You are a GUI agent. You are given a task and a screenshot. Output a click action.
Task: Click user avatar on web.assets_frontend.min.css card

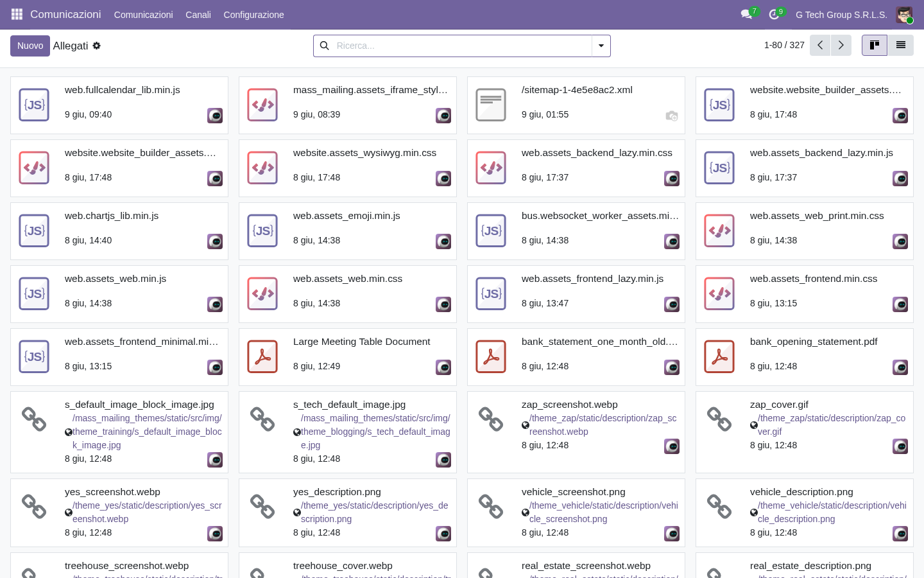900,304
